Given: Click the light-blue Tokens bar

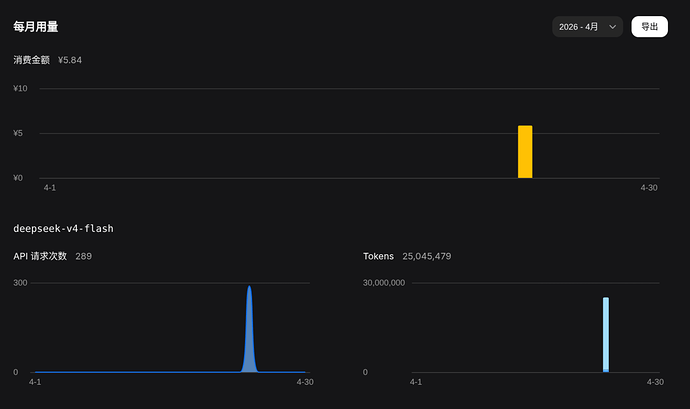Looking at the screenshot, I should coord(606,335).
